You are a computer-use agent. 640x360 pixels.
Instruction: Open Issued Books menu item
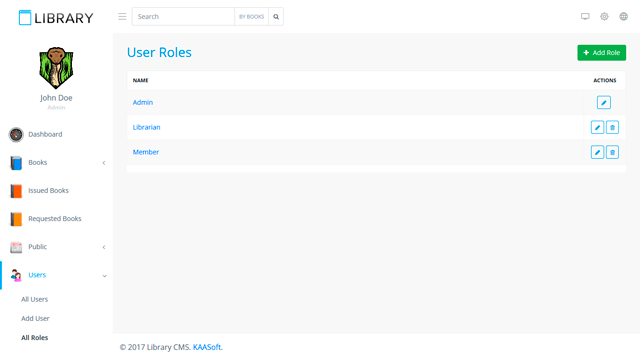coord(48,191)
